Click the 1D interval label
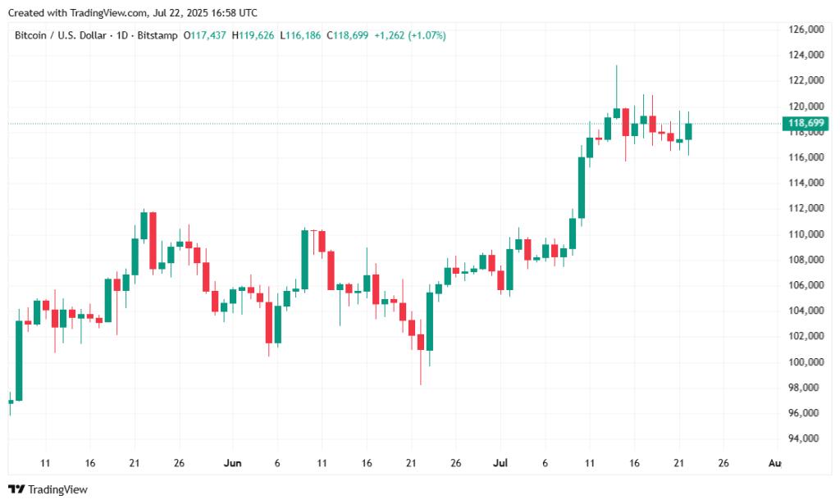 pyautogui.click(x=122, y=35)
